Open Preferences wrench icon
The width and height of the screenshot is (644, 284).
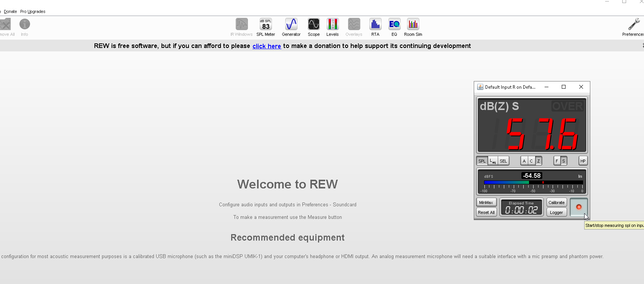[x=633, y=27]
